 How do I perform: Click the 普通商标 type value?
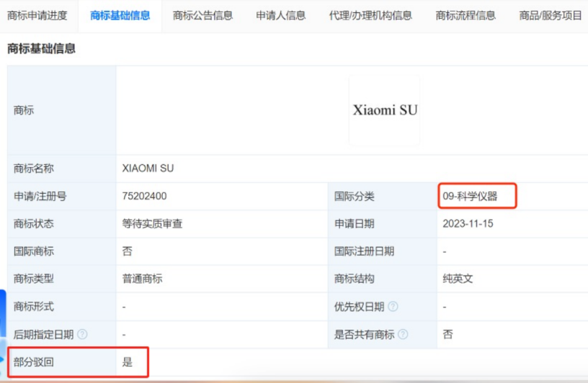[142, 279]
